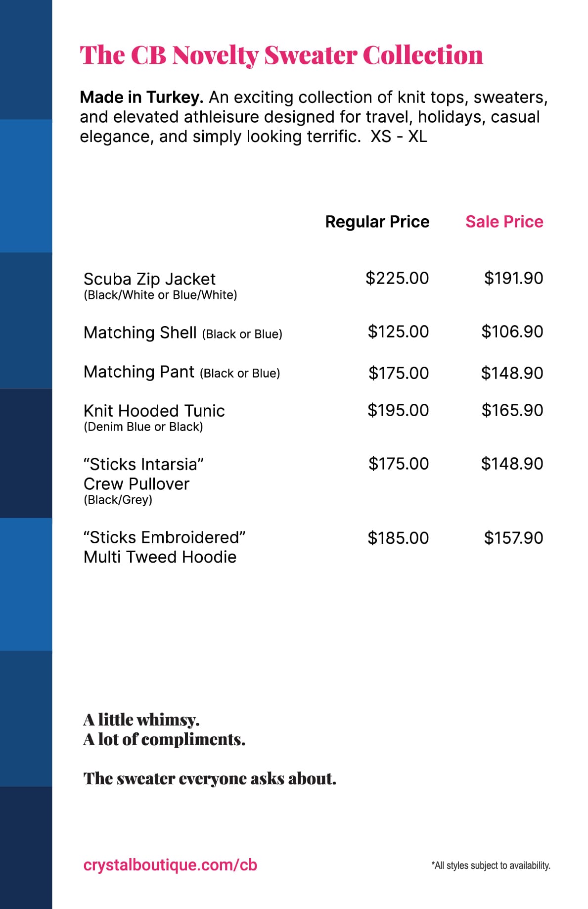The image size is (588, 909).
Task: Click the $191.90 sale price
Action: click(x=513, y=278)
